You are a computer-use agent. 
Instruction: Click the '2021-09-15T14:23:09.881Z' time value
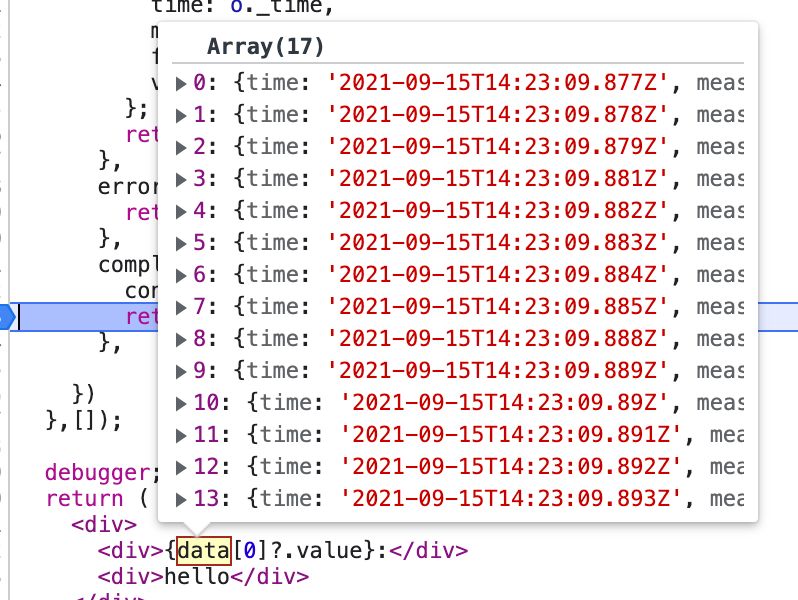tap(498, 179)
